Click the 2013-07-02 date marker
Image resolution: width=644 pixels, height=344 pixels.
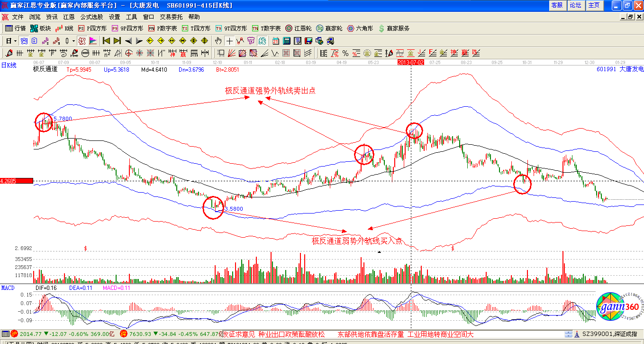410,62
